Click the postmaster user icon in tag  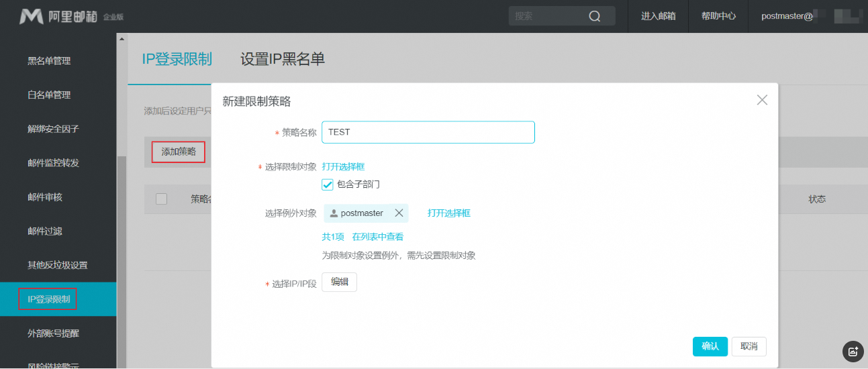click(x=334, y=213)
